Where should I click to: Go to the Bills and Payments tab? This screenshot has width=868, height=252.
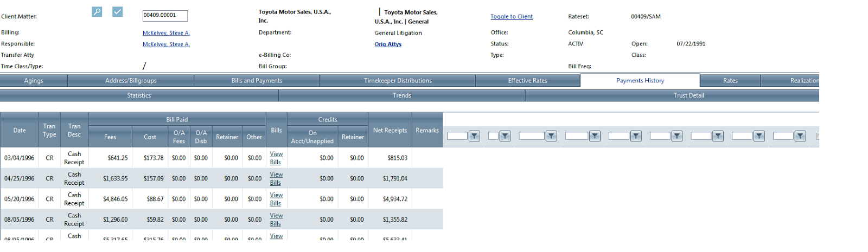click(257, 81)
